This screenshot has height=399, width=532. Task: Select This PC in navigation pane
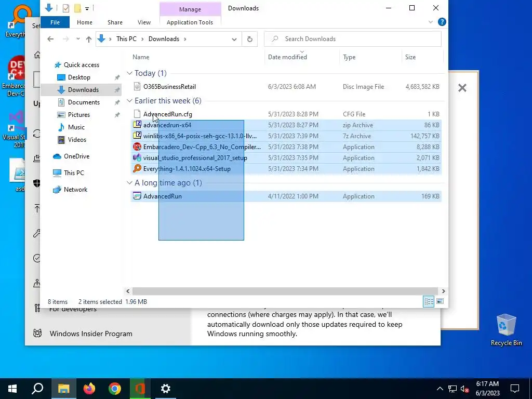(74, 173)
